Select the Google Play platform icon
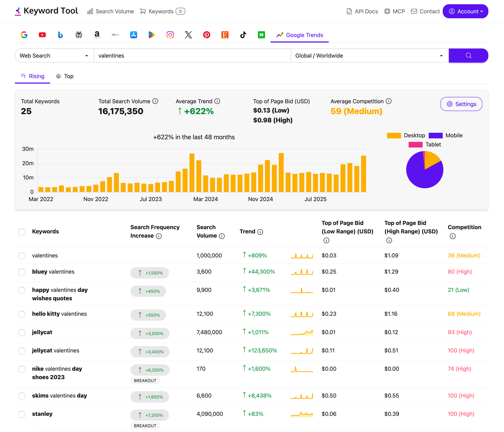This screenshot has width=504, height=432. [152, 35]
